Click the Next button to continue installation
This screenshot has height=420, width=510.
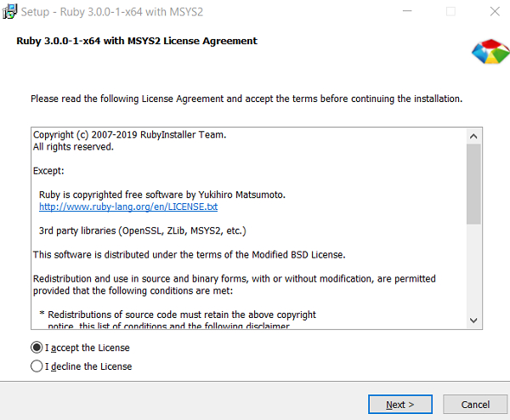tap(400, 405)
